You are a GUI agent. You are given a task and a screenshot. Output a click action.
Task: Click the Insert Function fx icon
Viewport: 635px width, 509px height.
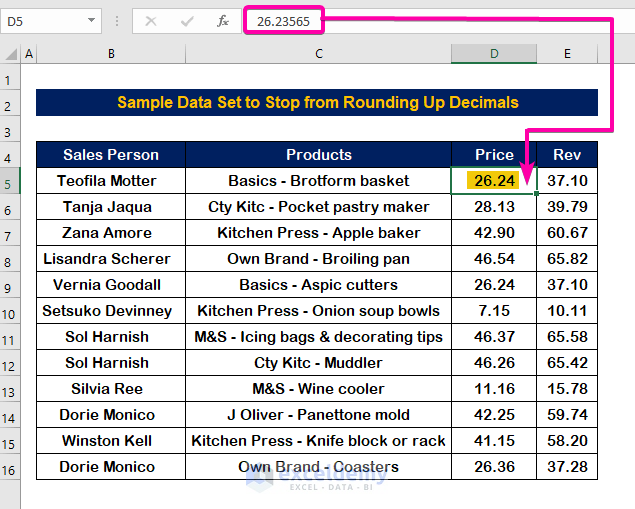(223, 20)
